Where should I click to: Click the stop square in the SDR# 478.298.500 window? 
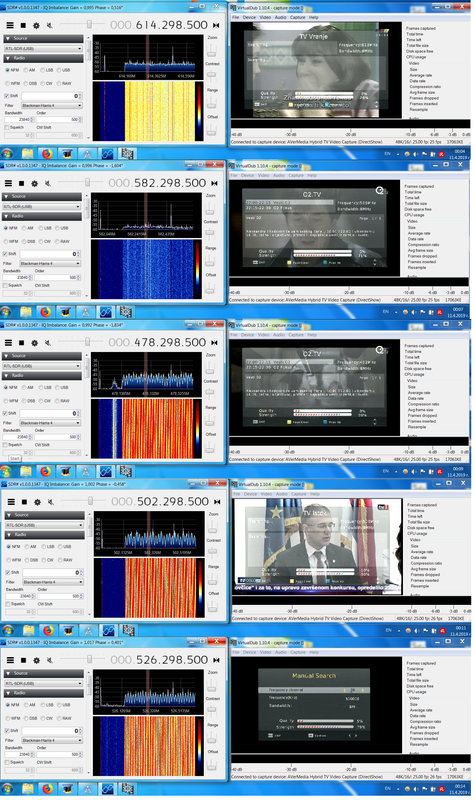point(21,343)
